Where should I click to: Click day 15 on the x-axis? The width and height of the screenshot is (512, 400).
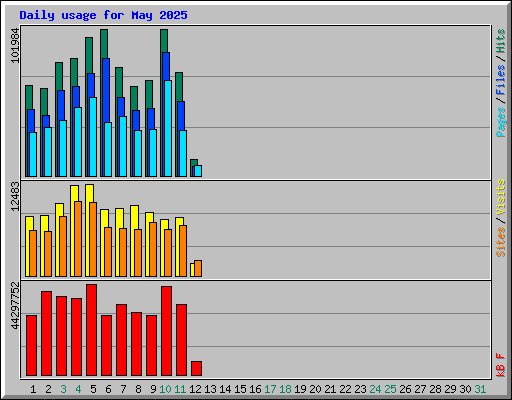point(240,389)
